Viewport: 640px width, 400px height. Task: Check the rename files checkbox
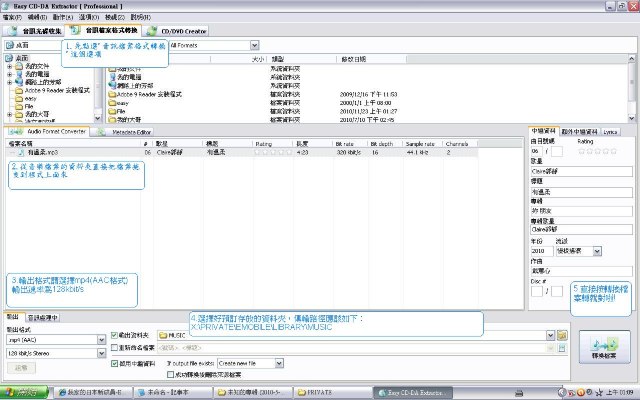pos(114,348)
